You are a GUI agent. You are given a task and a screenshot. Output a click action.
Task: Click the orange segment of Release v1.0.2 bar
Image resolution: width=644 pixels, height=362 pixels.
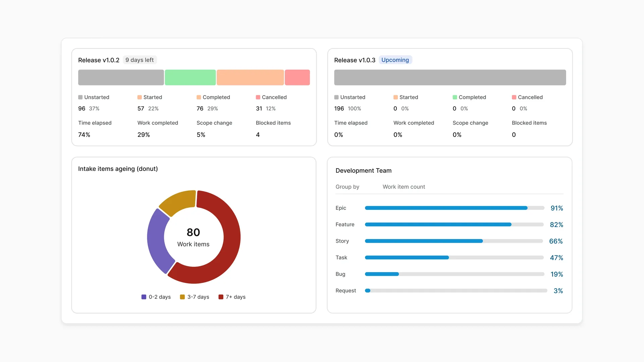(x=250, y=77)
